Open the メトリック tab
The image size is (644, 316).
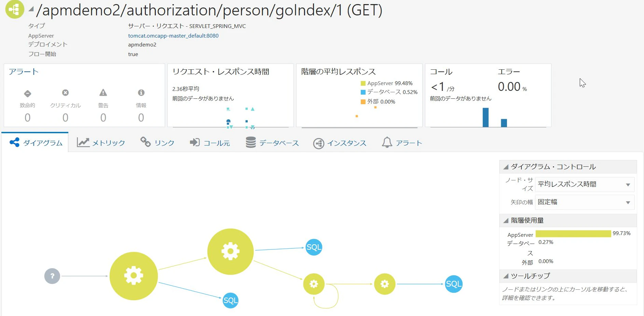pyautogui.click(x=101, y=143)
